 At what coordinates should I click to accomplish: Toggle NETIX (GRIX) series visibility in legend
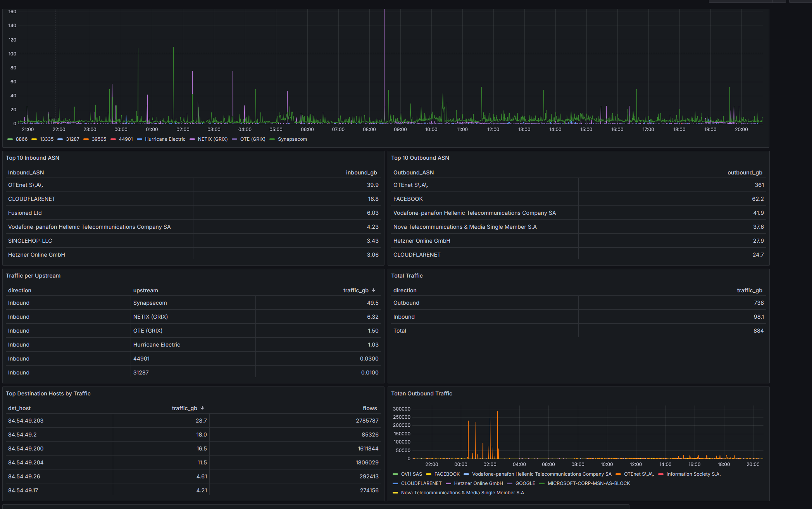coord(212,139)
